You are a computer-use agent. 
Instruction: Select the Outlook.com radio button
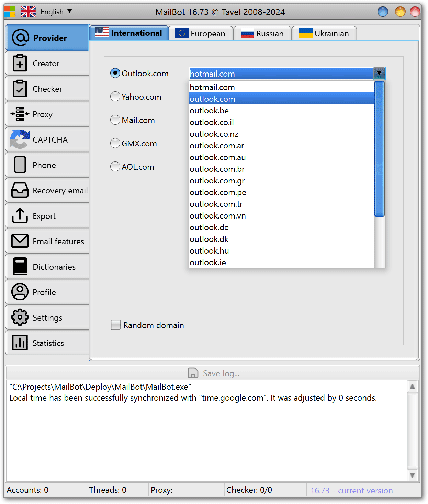115,73
